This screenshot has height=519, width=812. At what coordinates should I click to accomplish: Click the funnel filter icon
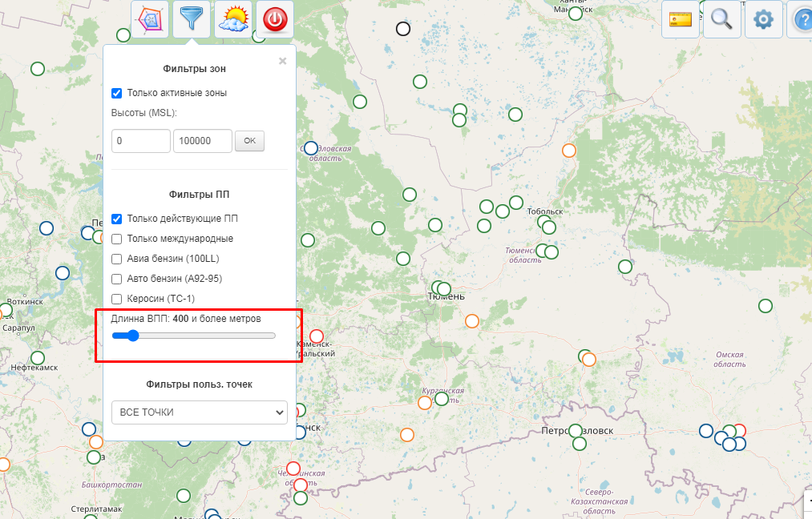192,19
